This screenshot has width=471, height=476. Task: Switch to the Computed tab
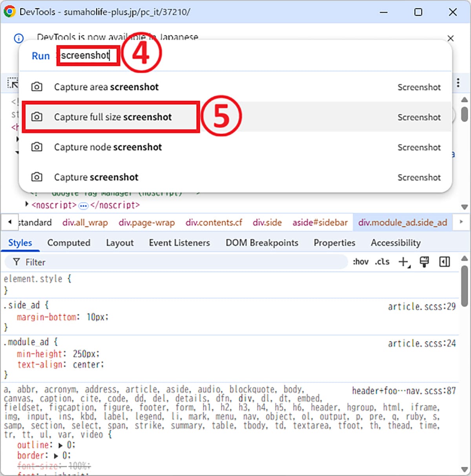point(69,243)
